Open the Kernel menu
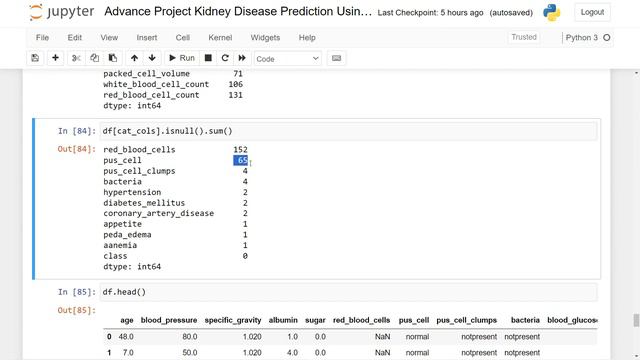640x360 pixels. pyautogui.click(x=220, y=38)
